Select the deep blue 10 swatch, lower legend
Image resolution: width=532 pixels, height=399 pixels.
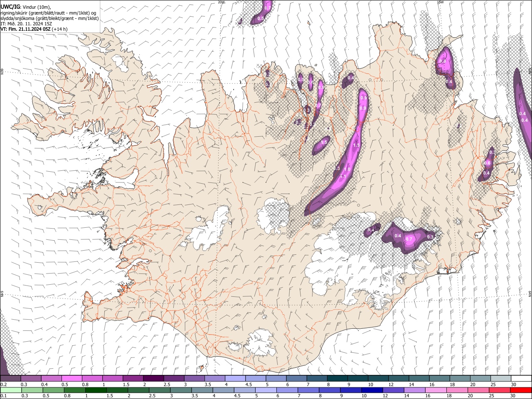click(x=372, y=390)
